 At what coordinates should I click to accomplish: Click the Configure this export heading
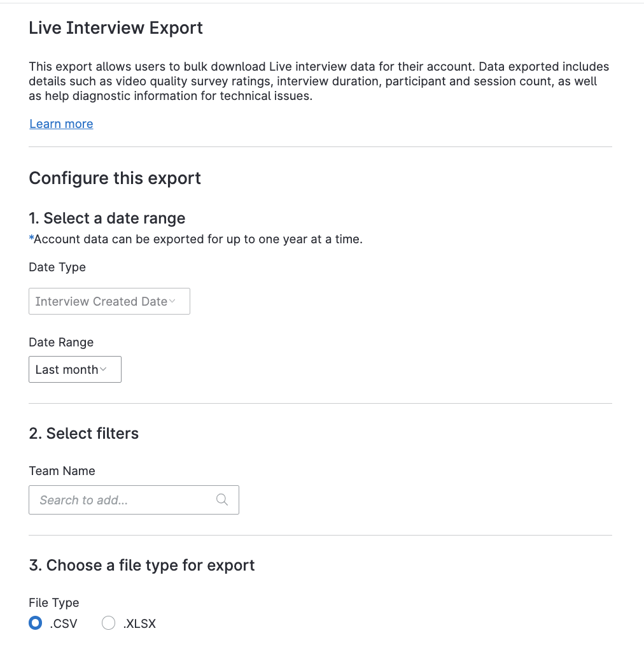coord(115,178)
